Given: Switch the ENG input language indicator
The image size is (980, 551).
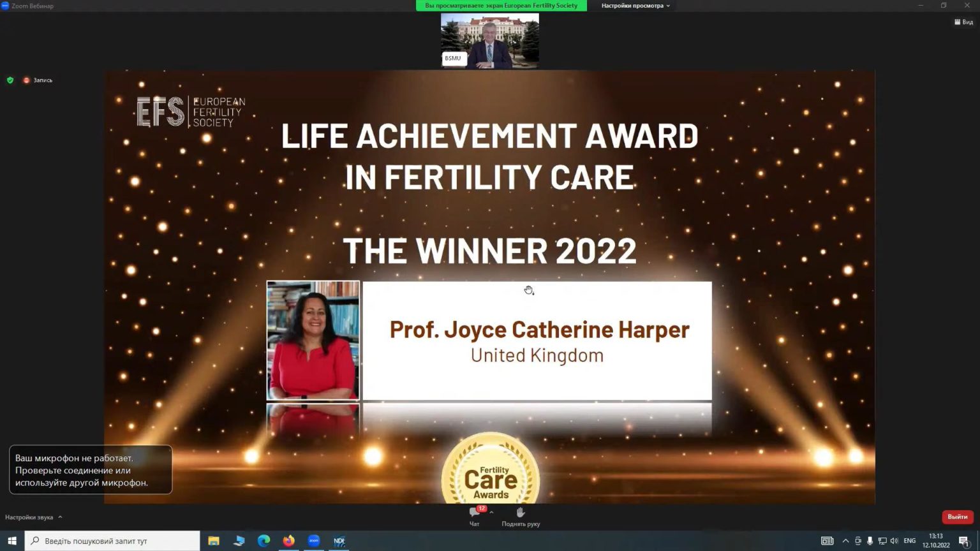Looking at the screenshot, I should [x=910, y=541].
